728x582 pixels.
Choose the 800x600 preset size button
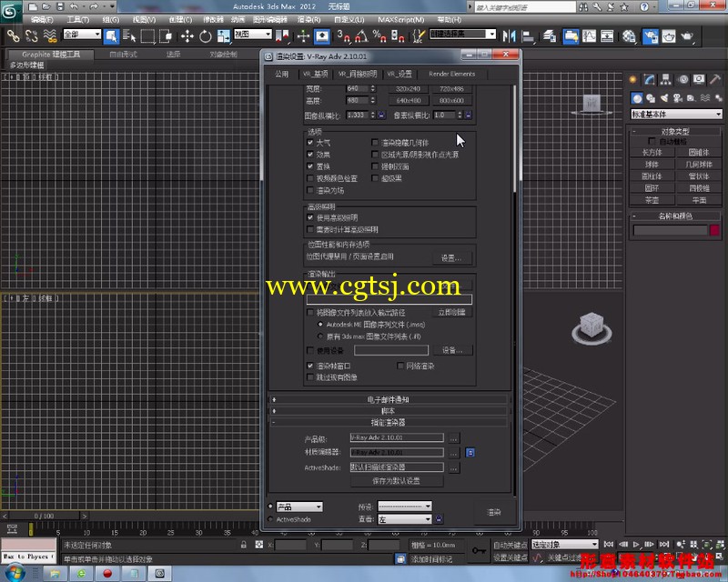451,100
